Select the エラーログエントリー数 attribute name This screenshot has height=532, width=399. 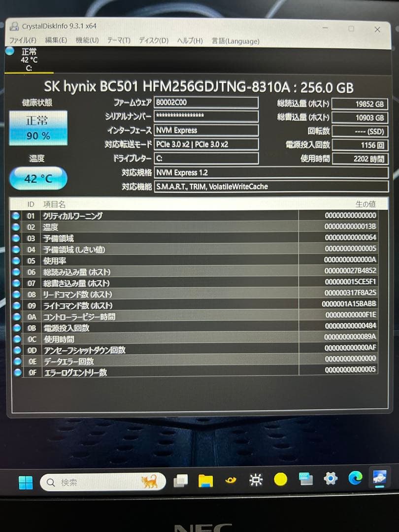[x=75, y=372]
